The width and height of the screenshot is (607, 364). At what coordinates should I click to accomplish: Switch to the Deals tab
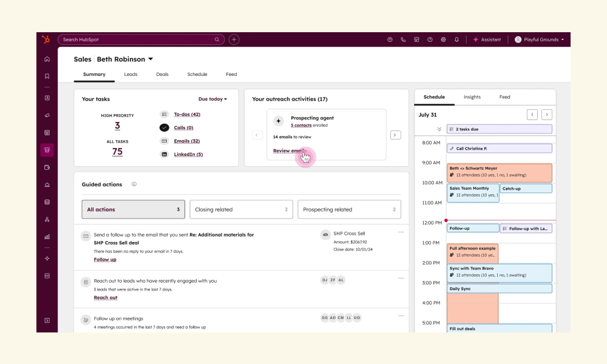coord(162,74)
